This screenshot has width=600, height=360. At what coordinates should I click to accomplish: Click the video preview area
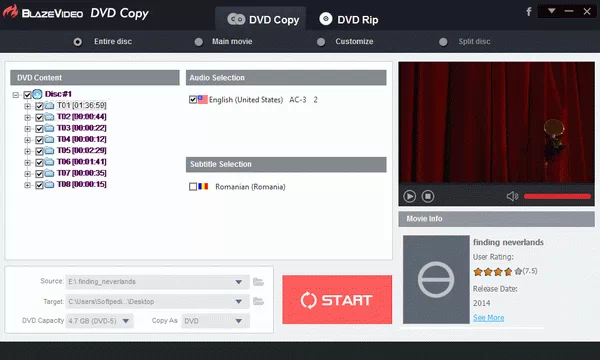496,122
